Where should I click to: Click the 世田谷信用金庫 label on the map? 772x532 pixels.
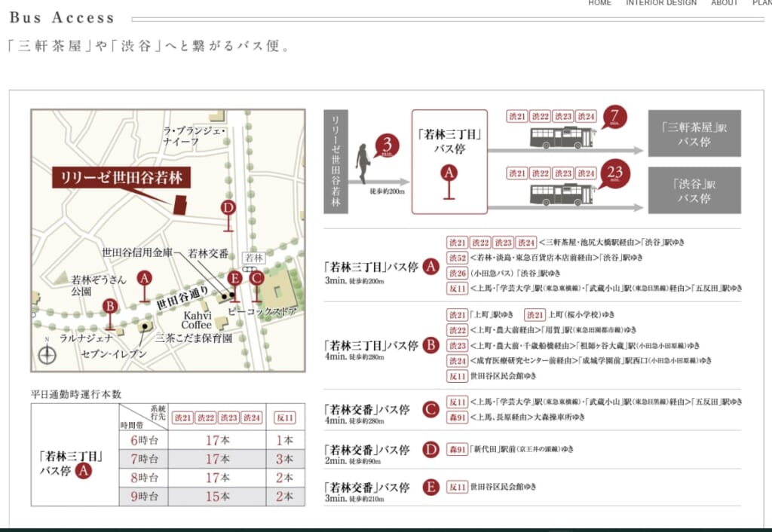[137, 253]
